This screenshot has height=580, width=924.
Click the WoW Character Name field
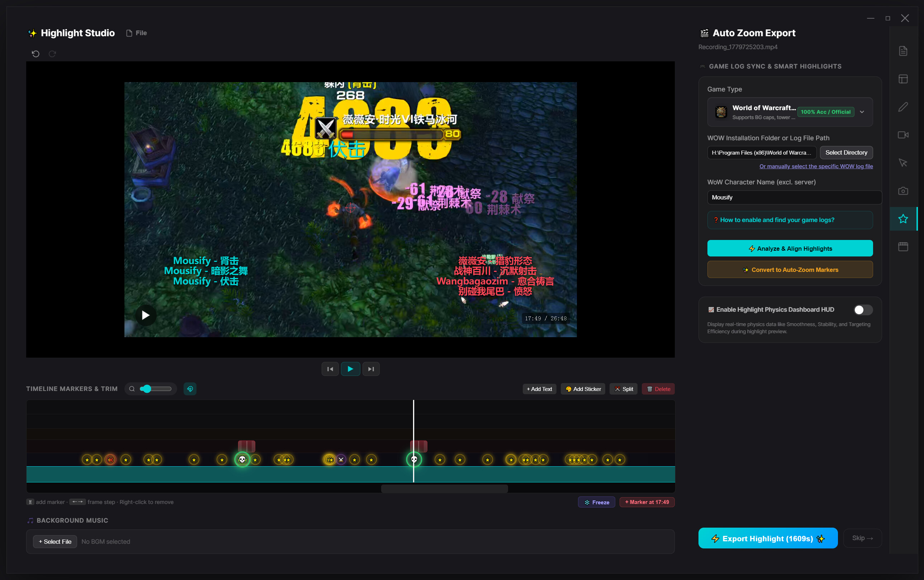[x=794, y=198]
